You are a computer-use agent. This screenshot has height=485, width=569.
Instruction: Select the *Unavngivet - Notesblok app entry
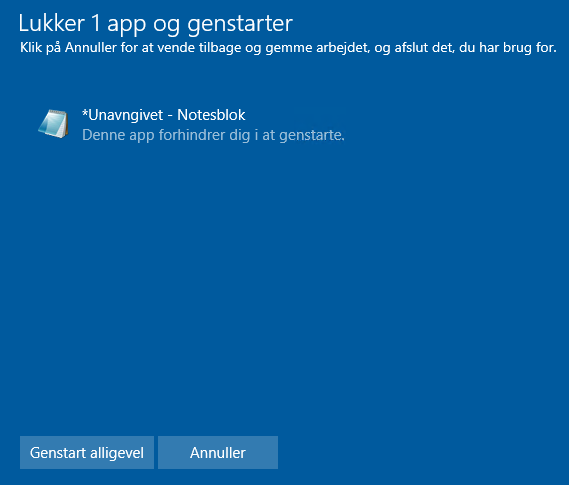tap(191, 124)
